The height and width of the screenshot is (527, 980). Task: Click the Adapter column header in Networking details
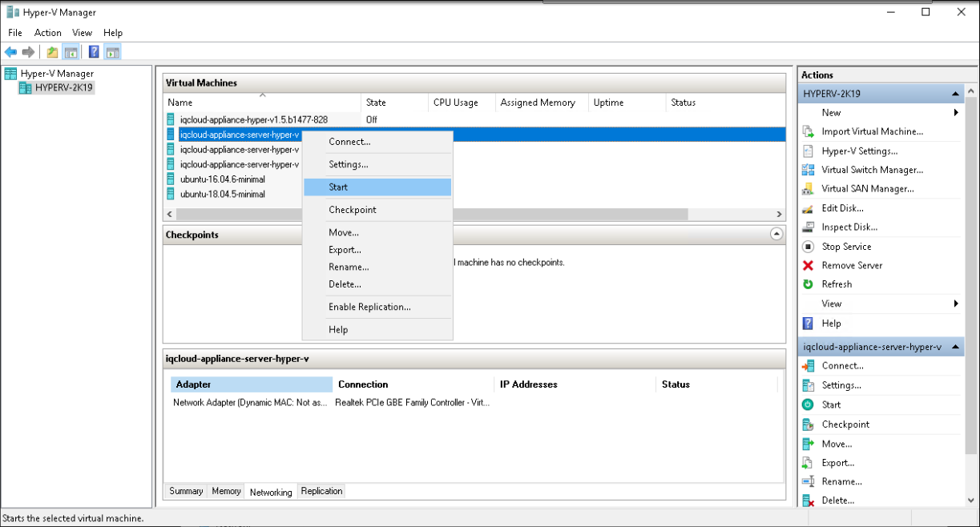[251, 384]
